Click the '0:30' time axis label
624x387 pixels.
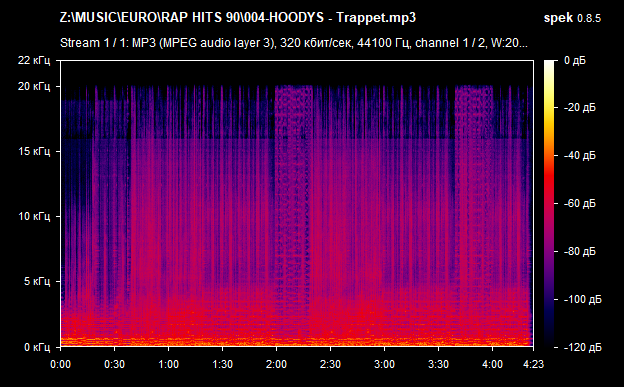point(115,364)
